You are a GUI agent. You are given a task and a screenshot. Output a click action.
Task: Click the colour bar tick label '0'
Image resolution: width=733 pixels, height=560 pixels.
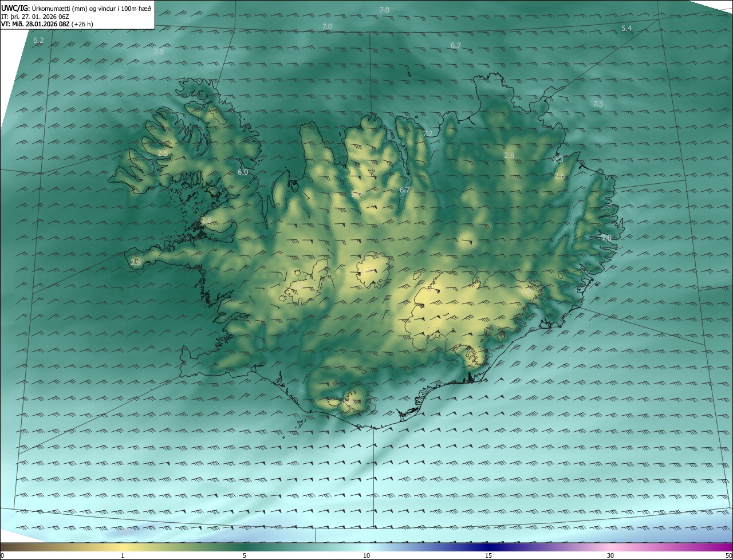(2, 555)
